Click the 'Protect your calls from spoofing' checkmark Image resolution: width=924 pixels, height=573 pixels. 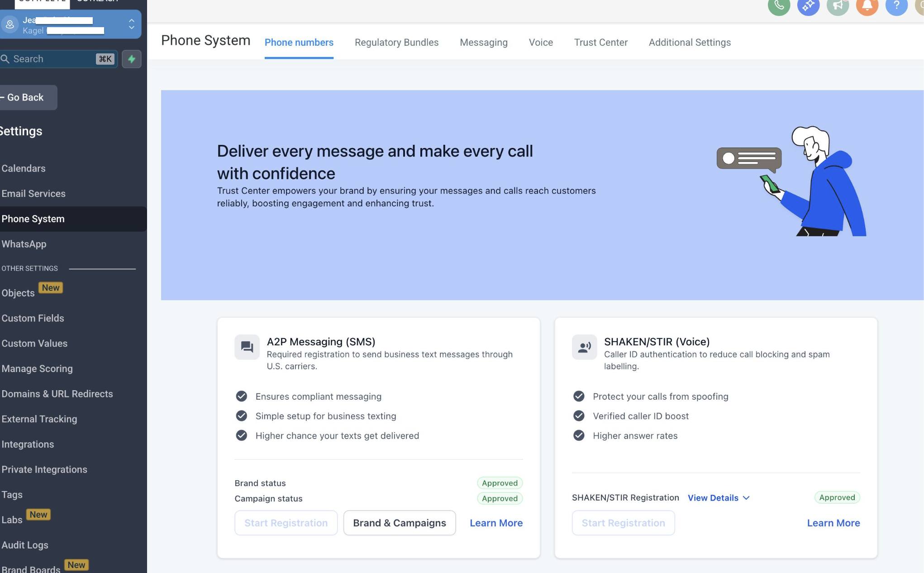pos(579,396)
